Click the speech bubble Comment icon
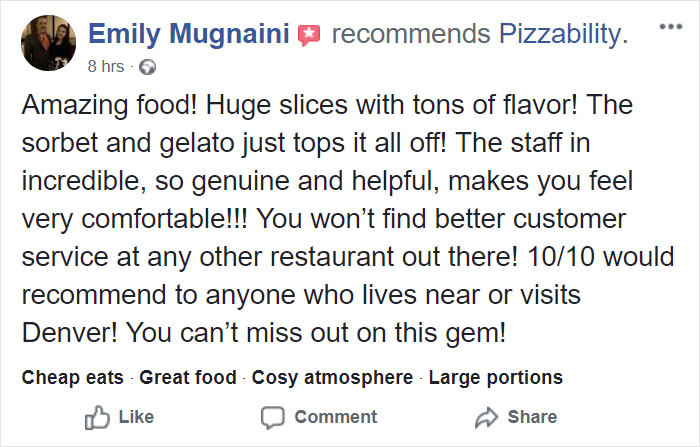The width and height of the screenshot is (700, 447). tap(272, 418)
